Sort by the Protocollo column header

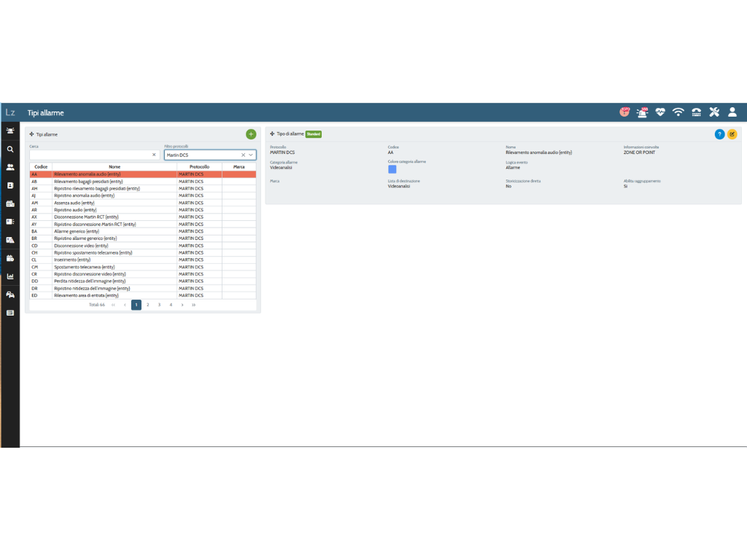coord(199,167)
